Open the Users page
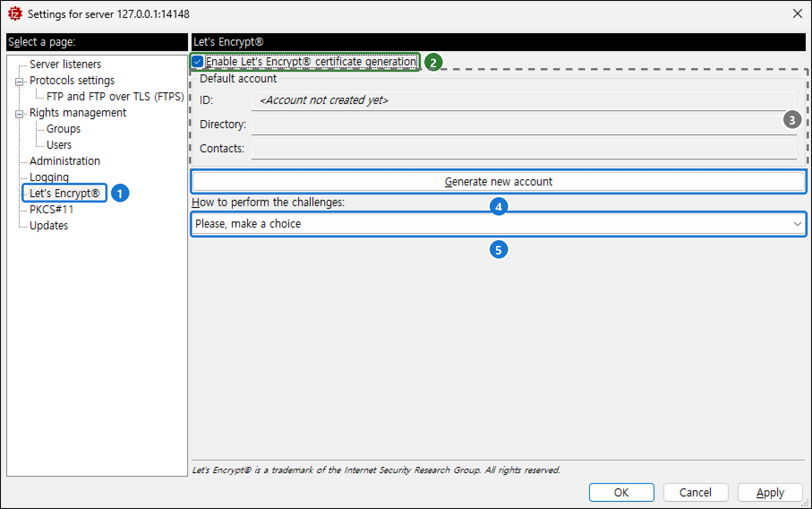The image size is (812, 509). coord(59,145)
